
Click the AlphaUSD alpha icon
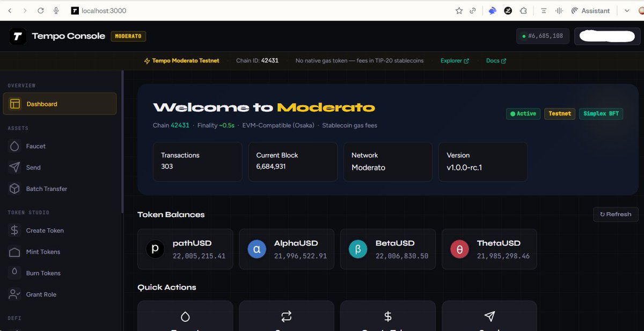coord(257,249)
